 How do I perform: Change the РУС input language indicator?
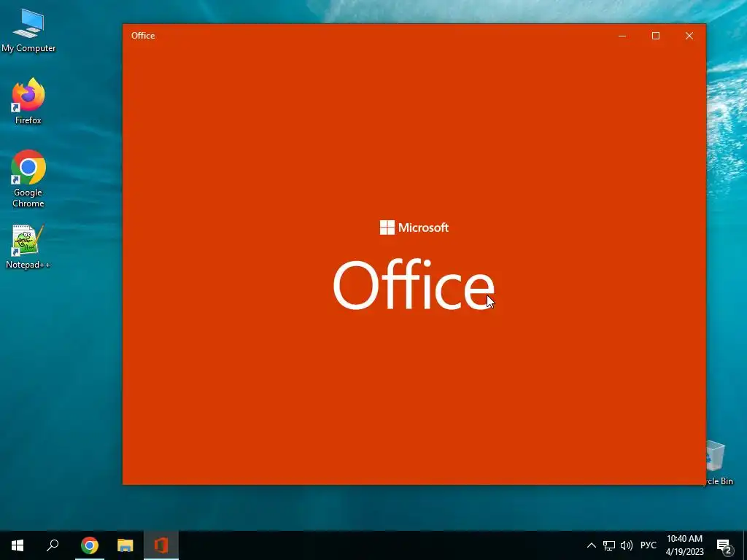[648, 545]
